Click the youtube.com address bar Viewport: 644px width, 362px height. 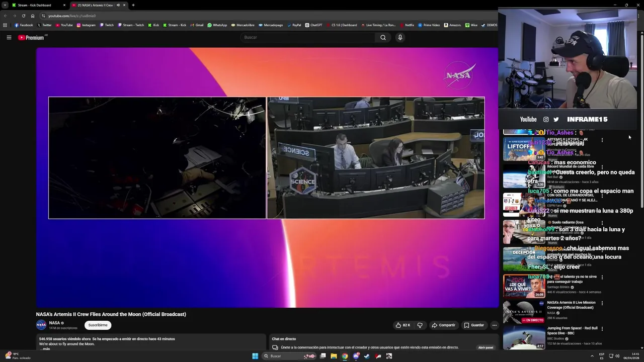pyautogui.click(x=267, y=16)
